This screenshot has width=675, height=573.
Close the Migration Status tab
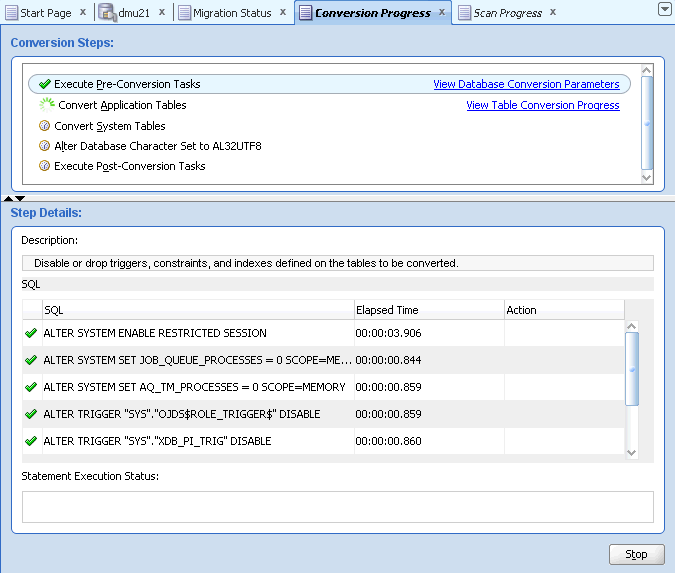(283, 12)
